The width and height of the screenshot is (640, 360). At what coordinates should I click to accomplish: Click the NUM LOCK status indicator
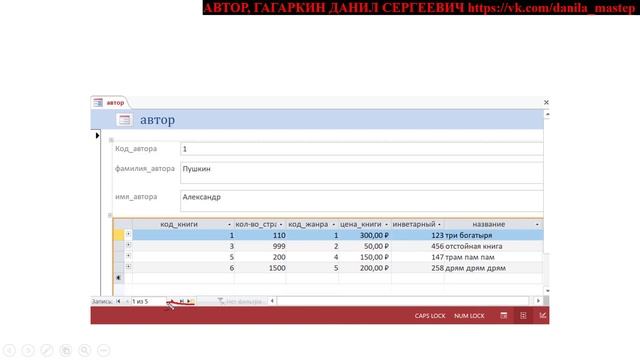(469, 316)
